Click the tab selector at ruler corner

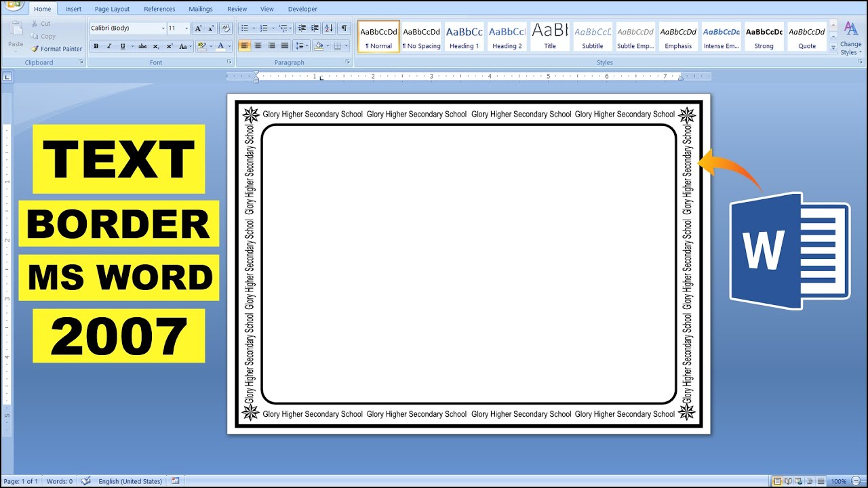click(7, 77)
